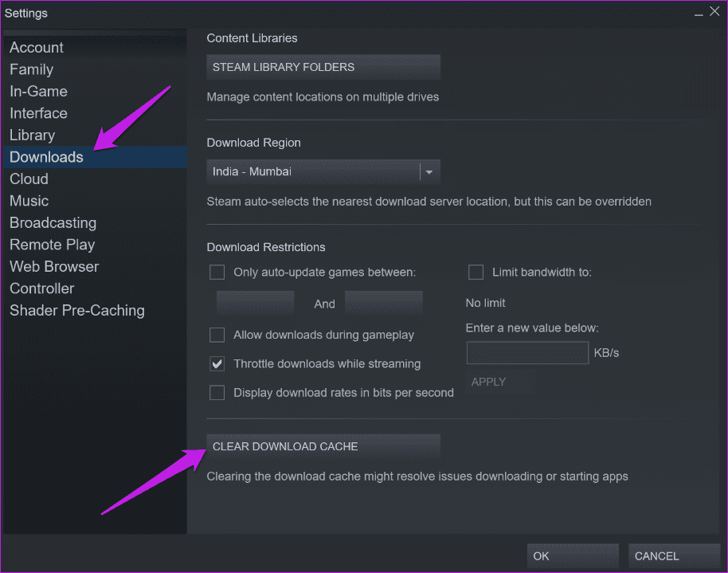This screenshot has width=728, height=573.
Task: Open the Music settings section
Action: (x=29, y=200)
